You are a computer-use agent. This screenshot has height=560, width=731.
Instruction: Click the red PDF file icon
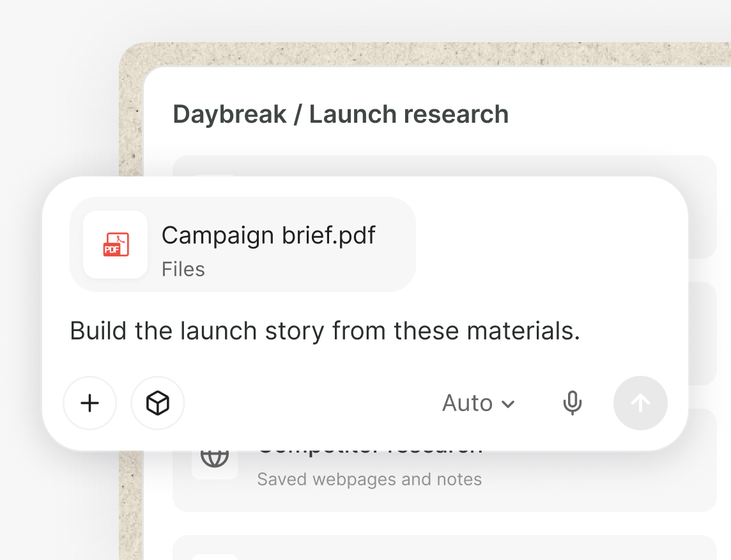click(x=116, y=244)
